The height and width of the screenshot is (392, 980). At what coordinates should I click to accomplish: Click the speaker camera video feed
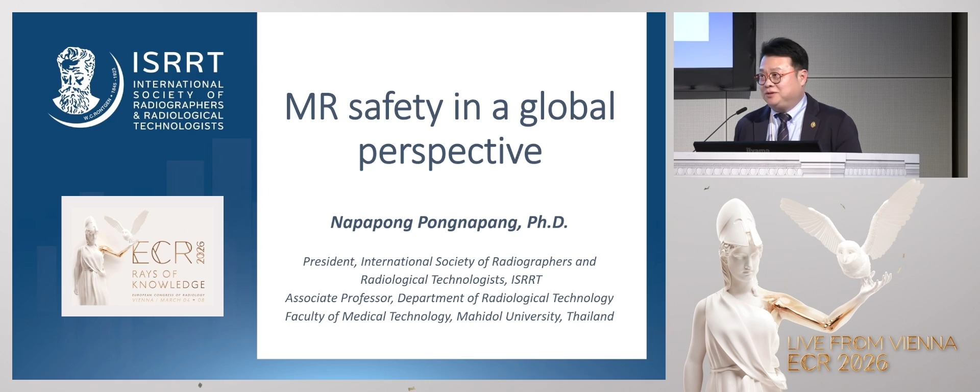coord(820,95)
